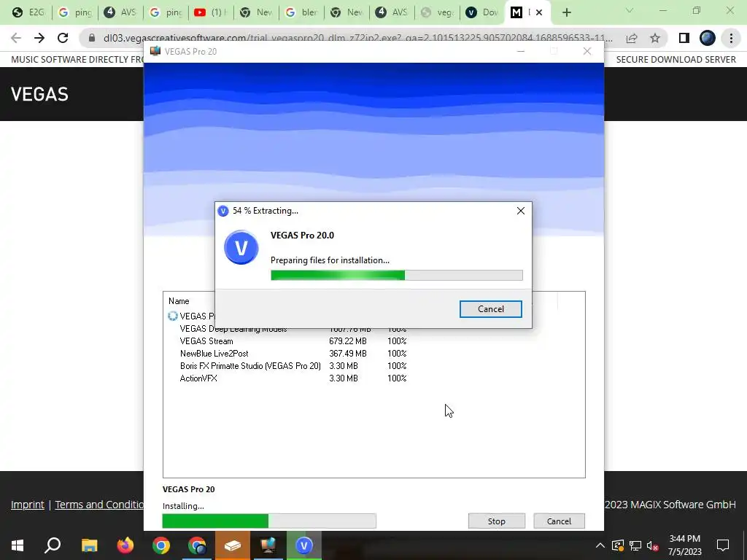Open the Imprint link
This screenshot has height=560, width=747.
(28, 505)
